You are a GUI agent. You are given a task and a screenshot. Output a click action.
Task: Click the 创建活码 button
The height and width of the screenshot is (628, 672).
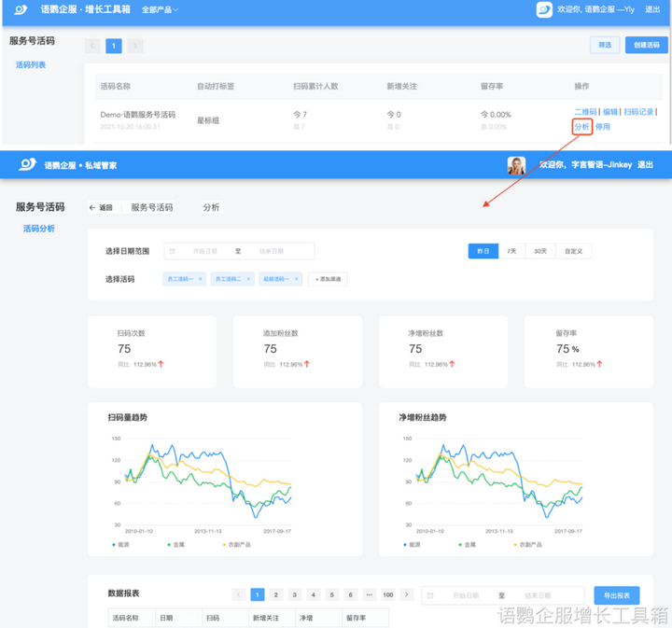645,45
